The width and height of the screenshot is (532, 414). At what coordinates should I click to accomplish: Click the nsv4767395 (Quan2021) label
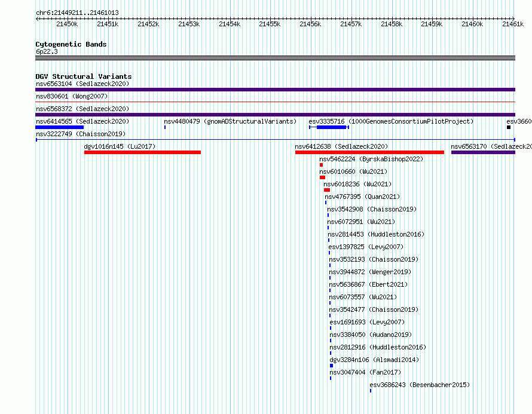[362, 197]
